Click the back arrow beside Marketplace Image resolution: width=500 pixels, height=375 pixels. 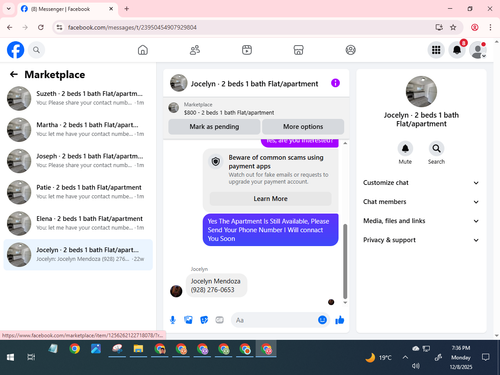tap(14, 74)
